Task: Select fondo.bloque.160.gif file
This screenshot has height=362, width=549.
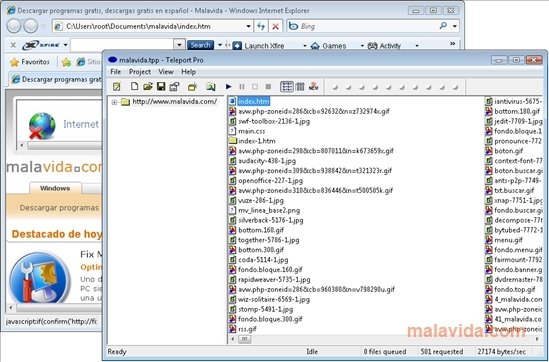Action: (270, 269)
